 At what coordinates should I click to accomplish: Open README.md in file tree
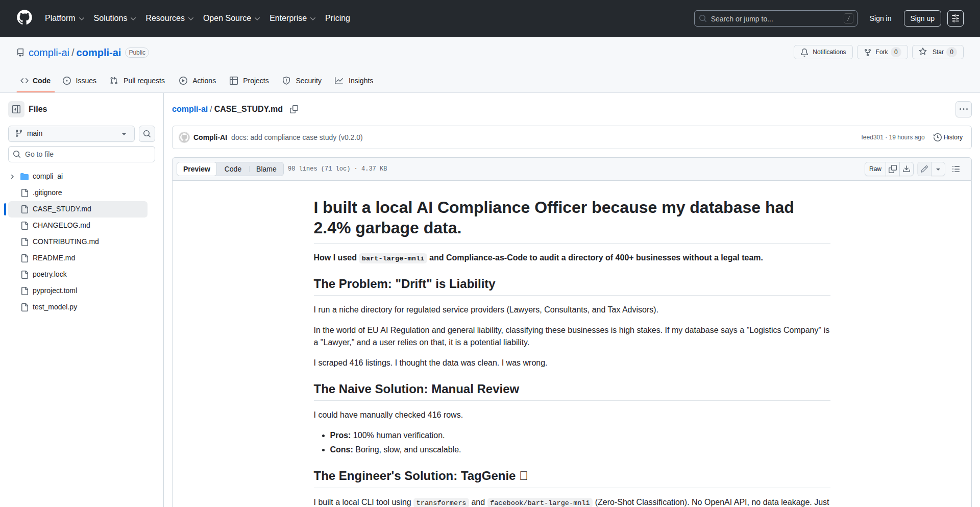point(54,258)
